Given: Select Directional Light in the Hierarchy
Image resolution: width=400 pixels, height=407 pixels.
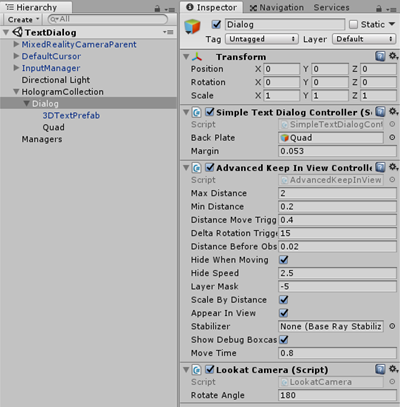Looking at the screenshot, I should click(56, 80).
